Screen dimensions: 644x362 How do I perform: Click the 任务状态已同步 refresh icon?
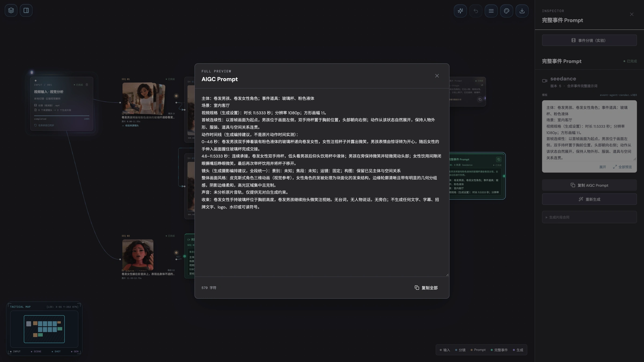(x=35, y=125)
